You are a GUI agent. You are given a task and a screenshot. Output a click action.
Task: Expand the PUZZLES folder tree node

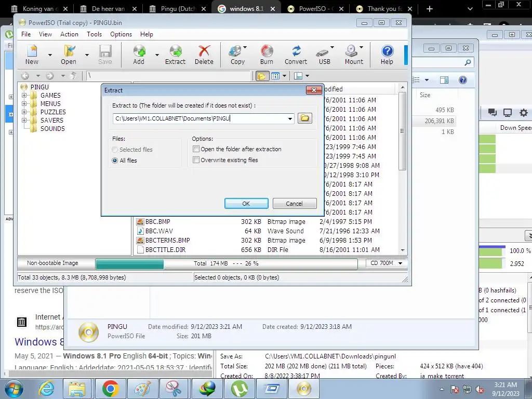click(24, 112)
